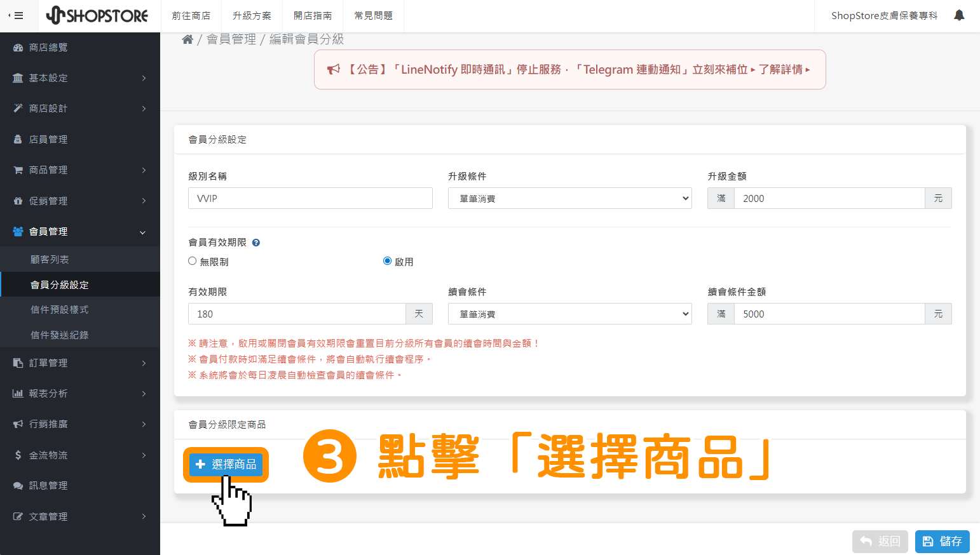Open notifications bell icon
Screen dimensions: 980x555
pyautogui.click(x=959, y=15)
